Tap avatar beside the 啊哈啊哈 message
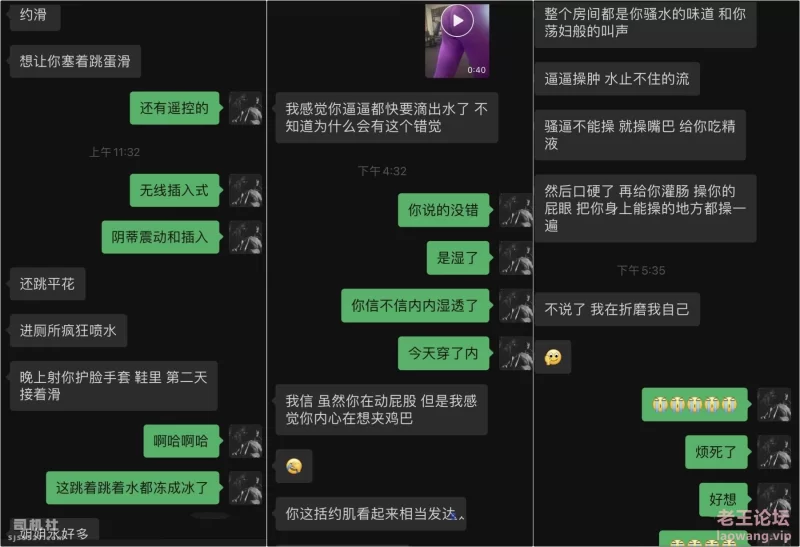Screen dimensions: 800x547 245,441
